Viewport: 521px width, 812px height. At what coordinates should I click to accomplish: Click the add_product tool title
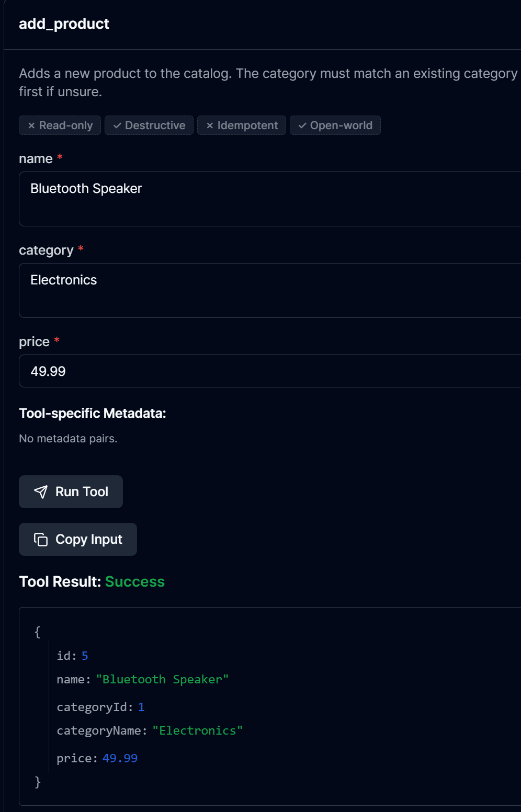[x=64, y=24]
